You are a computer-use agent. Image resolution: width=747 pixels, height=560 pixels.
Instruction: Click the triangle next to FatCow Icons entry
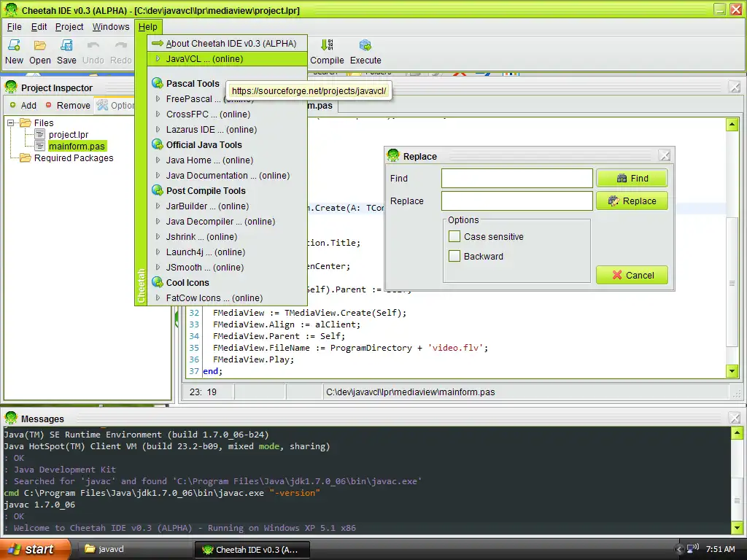(x=158, y=297)
